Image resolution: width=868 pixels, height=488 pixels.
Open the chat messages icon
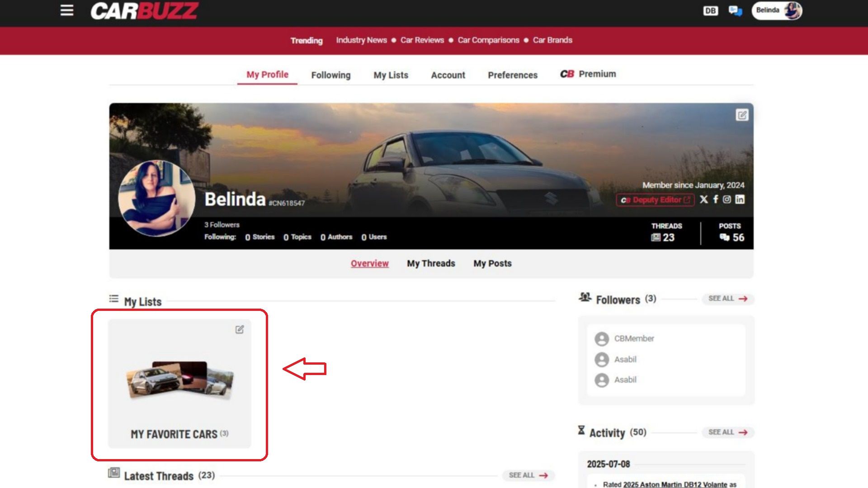tap(735, 11)
